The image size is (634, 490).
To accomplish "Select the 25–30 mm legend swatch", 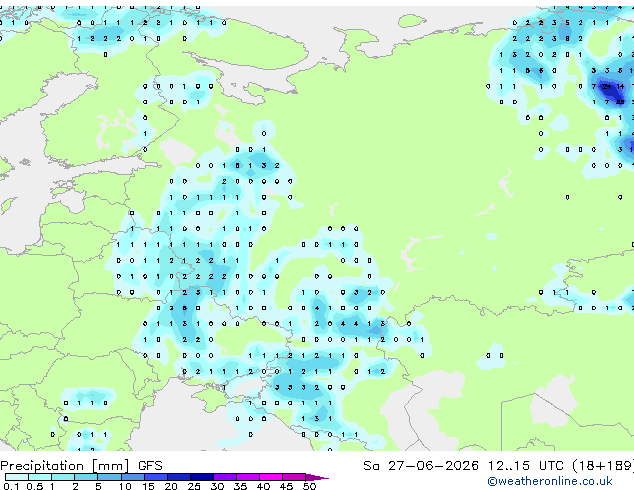I will click(201, 477).
